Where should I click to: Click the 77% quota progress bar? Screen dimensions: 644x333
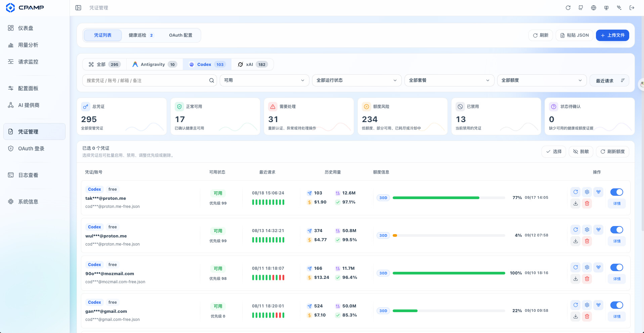pyautogui.click(x=449, y=198)
